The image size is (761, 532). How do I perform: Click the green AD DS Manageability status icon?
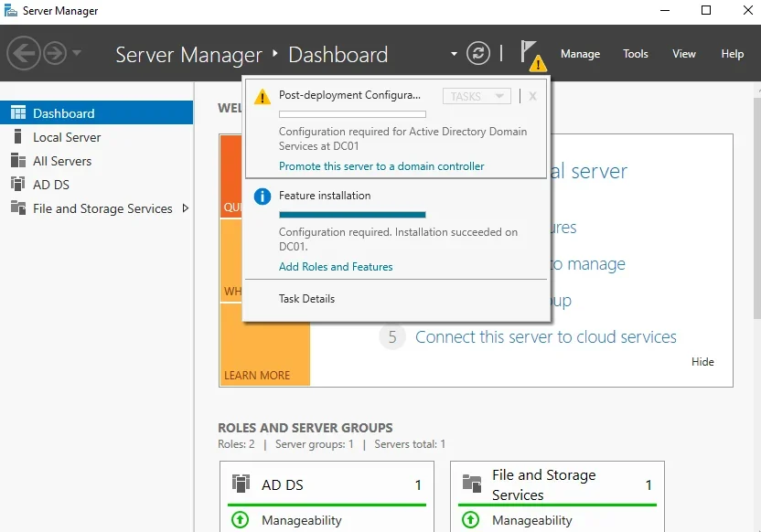coord(240,520)
